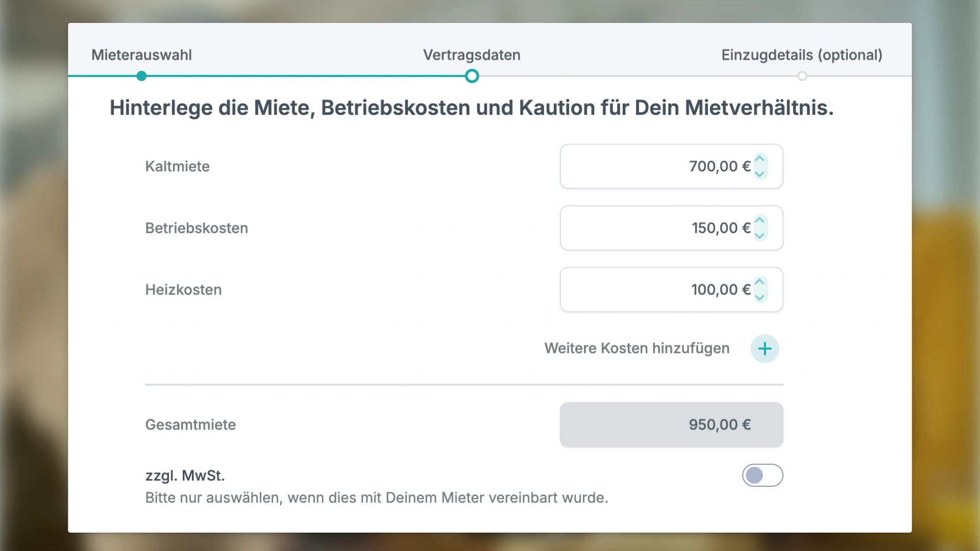Screen dimensions: 980x551
Task: Click the Vertragsdaten progress circle
Action: 472,77
